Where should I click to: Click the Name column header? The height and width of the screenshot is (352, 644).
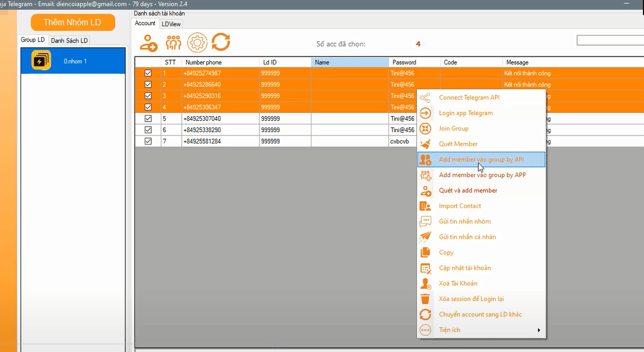click(x=350, y=62)
